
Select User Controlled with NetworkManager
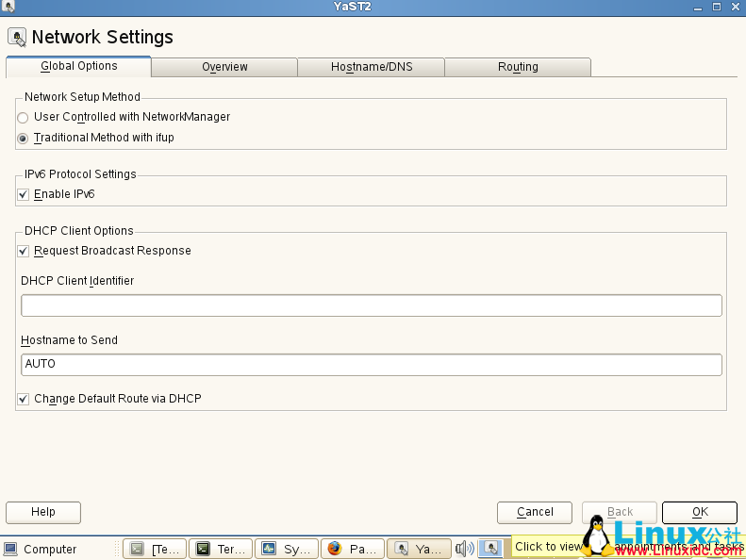(x=23, y=118)
